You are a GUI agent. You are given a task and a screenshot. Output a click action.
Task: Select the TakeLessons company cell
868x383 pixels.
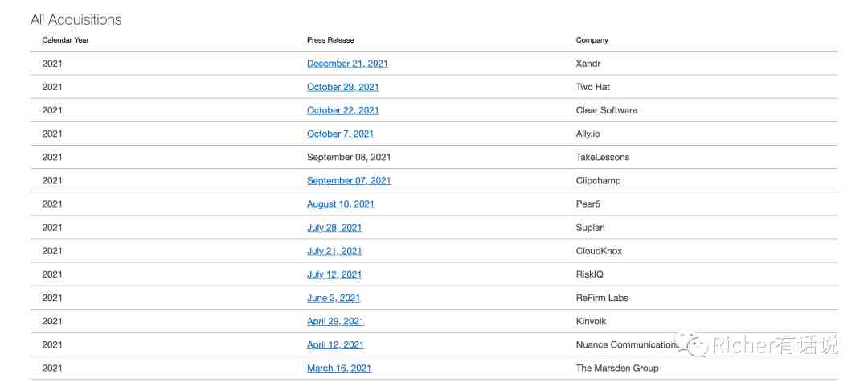click(602, 158)
